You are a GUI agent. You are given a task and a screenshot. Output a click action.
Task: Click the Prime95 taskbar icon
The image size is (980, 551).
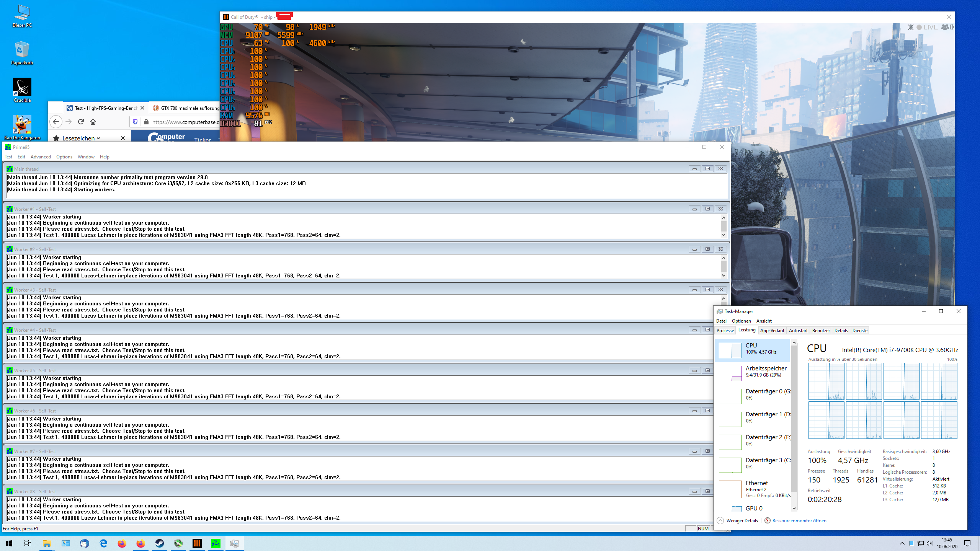click(x=216, y=543)
